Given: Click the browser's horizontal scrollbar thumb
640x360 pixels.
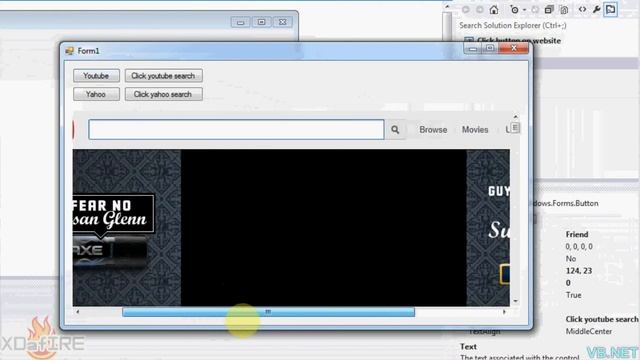Looking at the screenshot, I should [x=268, y=312].
